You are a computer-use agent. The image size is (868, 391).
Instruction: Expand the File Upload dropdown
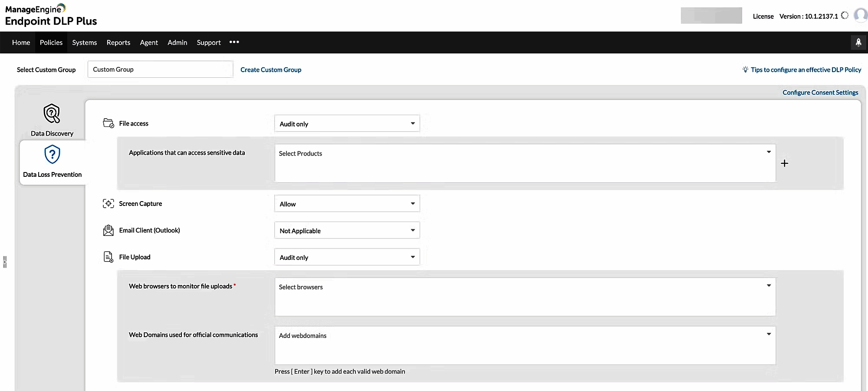coord(347,257)
